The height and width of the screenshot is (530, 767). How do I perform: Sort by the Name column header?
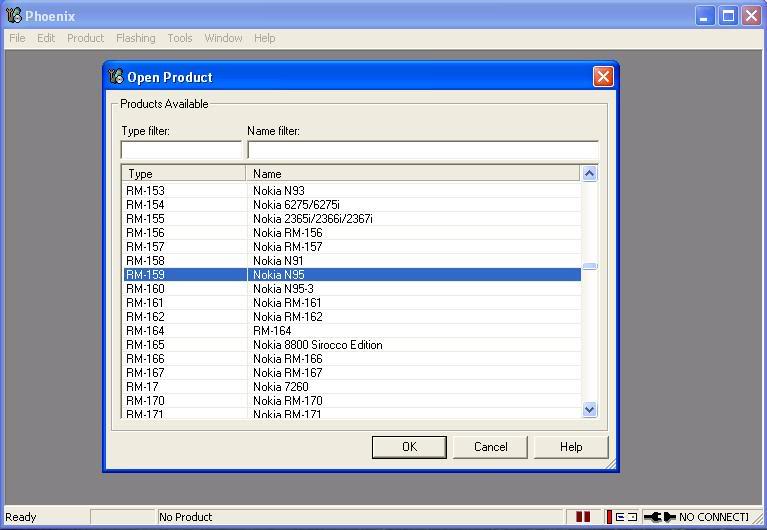coord(413,174)
